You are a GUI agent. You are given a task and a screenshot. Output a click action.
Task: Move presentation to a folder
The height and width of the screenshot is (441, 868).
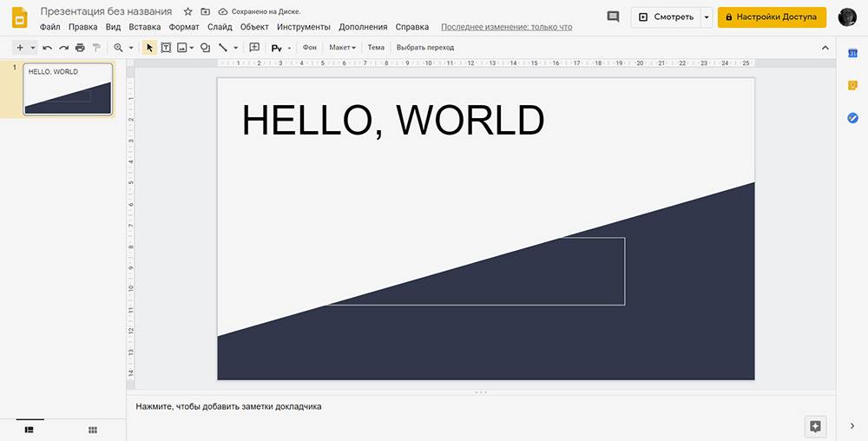point(206,11)
